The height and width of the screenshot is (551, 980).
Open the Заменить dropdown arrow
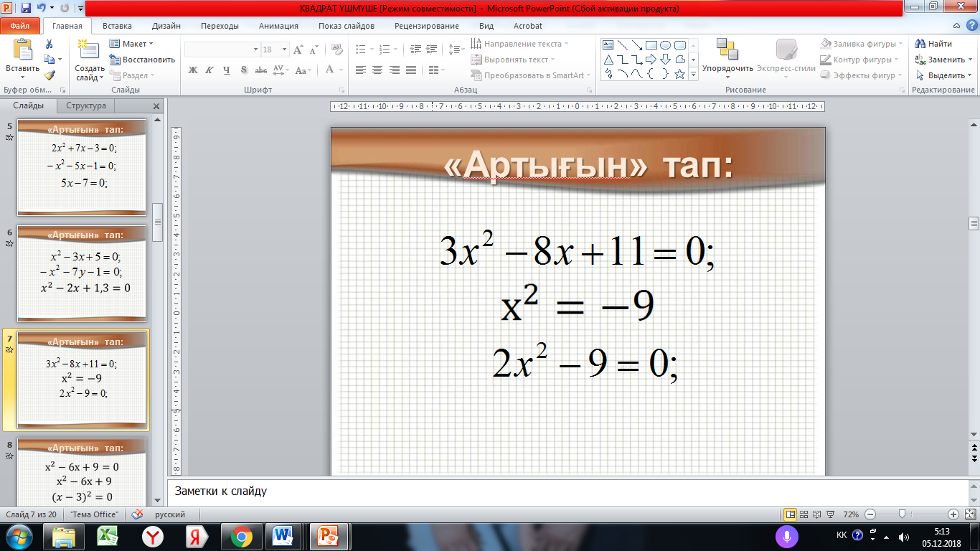coord(971,60)
